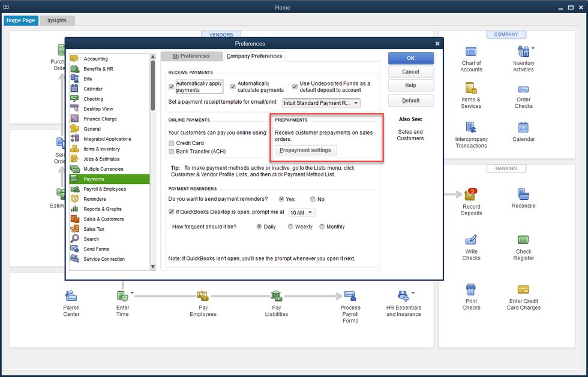Screen dimensions: 588x377
Task: Click the Write Checks icon
Action: (x=471, y=240)
